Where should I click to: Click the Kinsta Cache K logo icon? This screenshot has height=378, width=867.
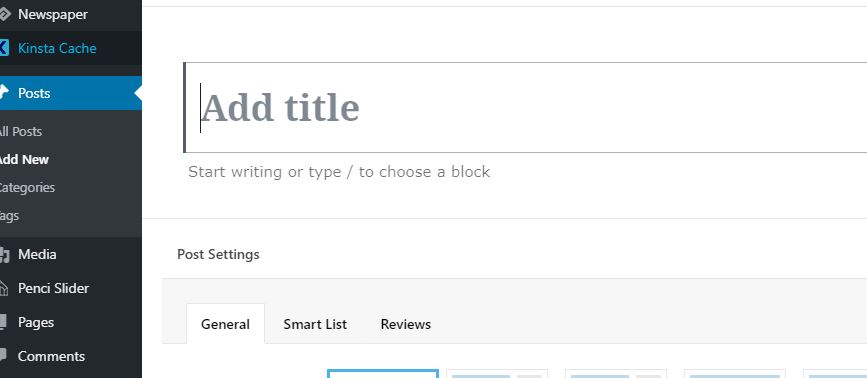coord(4,48)
